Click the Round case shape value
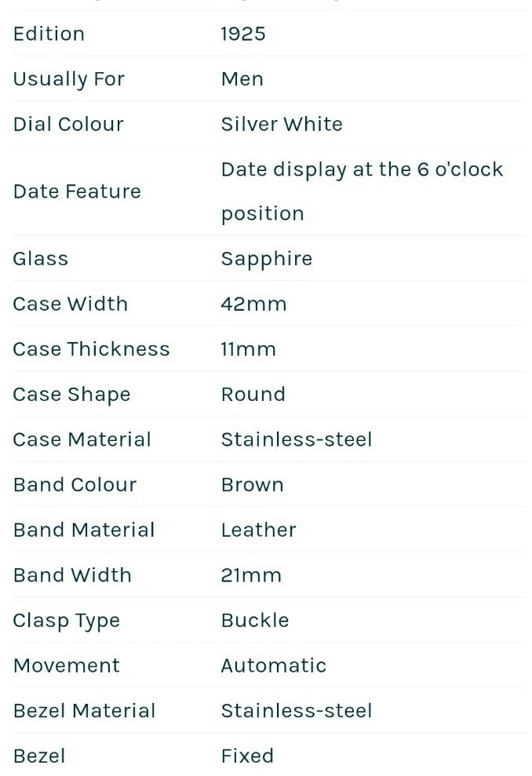Screen dimensions: 532x776 pyautogui.click(x=253, y=394)
